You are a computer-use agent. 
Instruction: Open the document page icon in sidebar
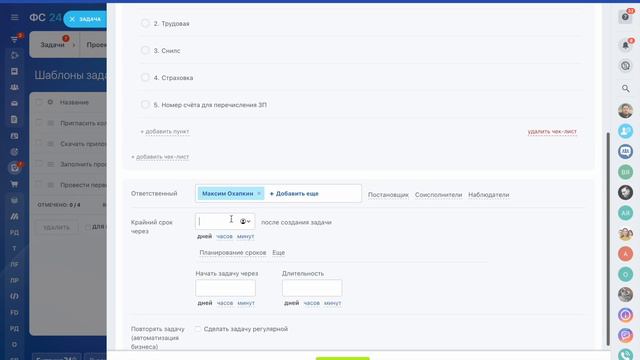14,120
